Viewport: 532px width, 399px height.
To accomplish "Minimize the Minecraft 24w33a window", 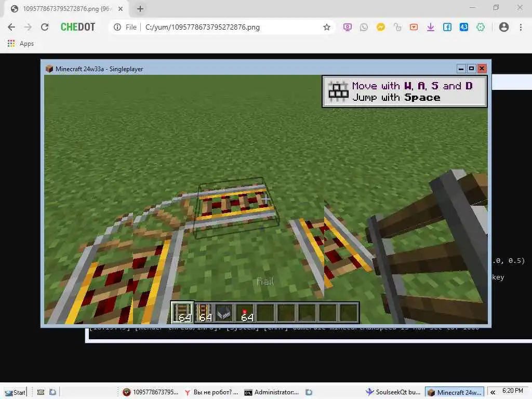I will 461,69.
